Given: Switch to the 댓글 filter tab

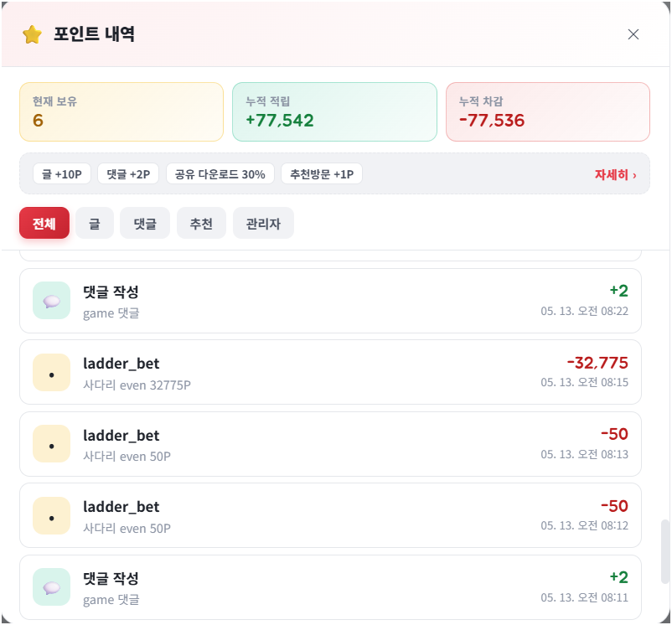Looking at the screenshot, I should pyautogui.click(x=145, y=223).
